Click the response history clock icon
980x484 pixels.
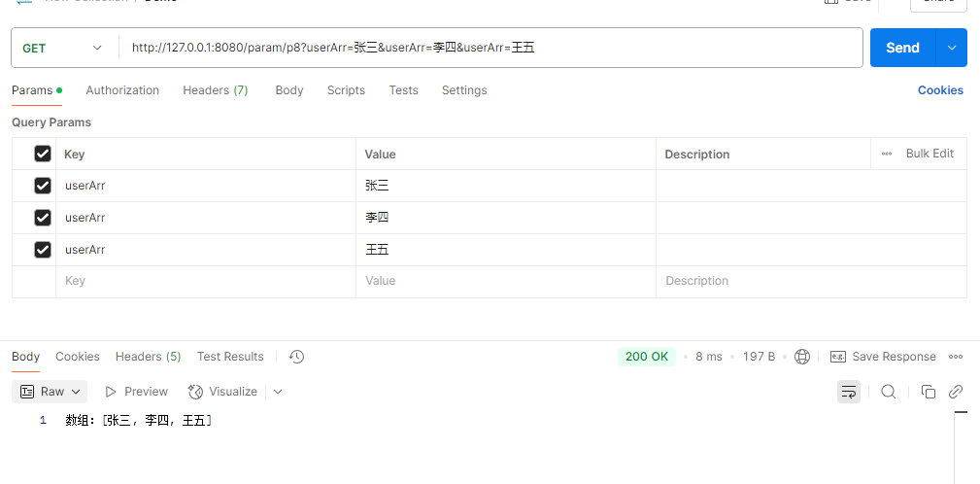click(297, 357)
